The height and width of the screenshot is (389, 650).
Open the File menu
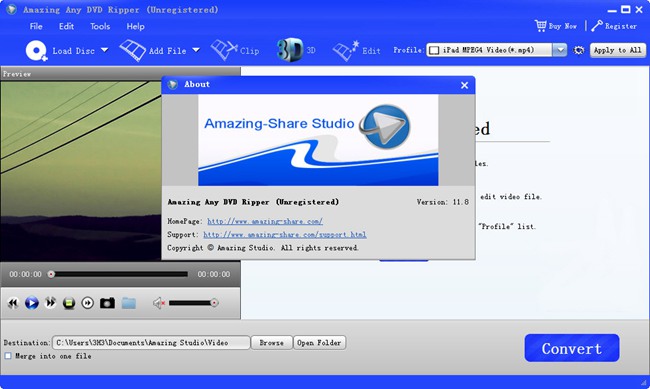(x=36, y=27)
